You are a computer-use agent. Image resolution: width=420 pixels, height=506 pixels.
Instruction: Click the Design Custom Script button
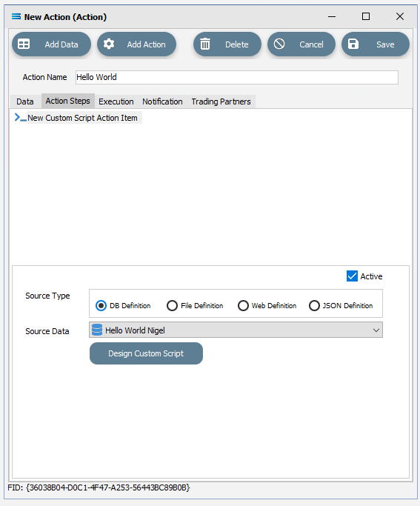point(146,353)
